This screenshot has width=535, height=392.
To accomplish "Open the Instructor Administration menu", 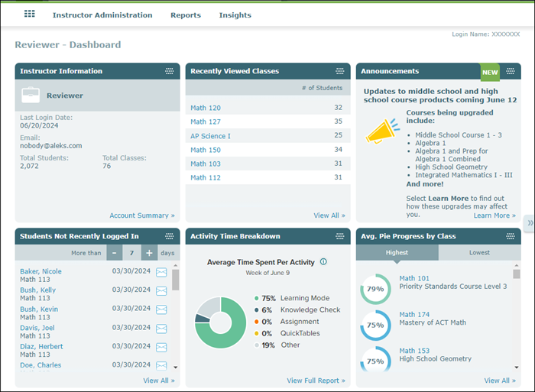I will click(102, 15).
